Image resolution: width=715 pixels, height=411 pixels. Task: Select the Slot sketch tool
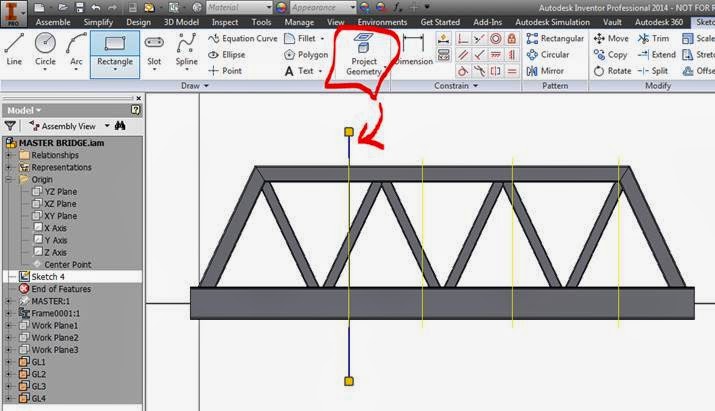click(154, 51)
